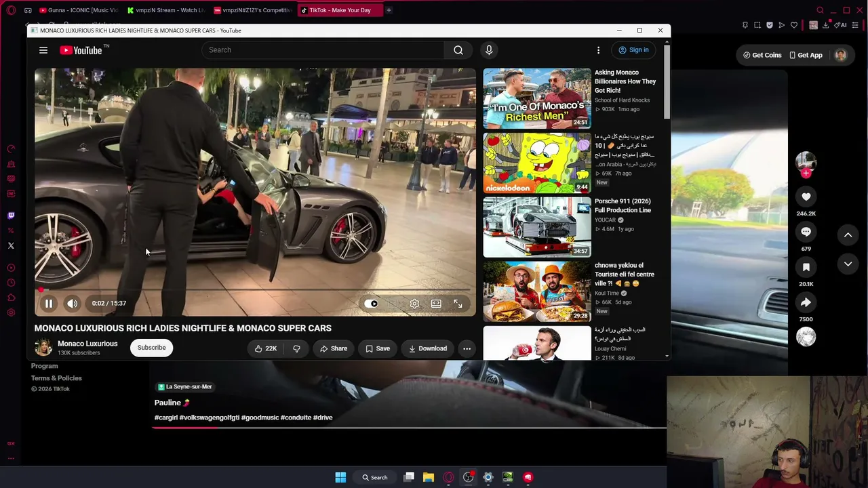Click Get Coins on TikTok
The height and width of the screenshot is (488, 868).
[x=762, y=56]
